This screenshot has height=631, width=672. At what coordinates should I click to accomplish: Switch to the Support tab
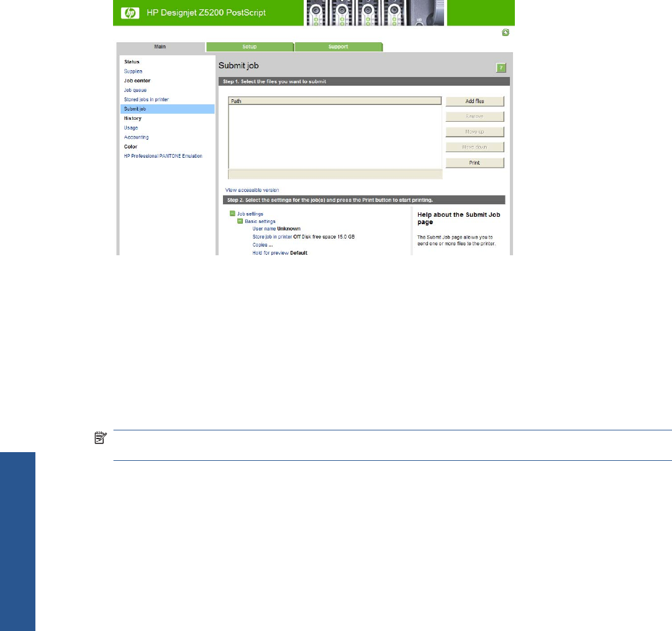[338, 47]
